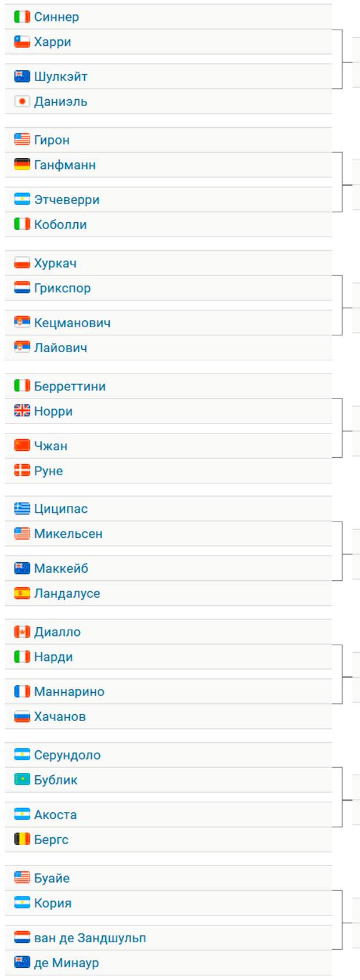Click the German flag beside Ганфманн
Screen dimensions: 360x980
[22, 165]
